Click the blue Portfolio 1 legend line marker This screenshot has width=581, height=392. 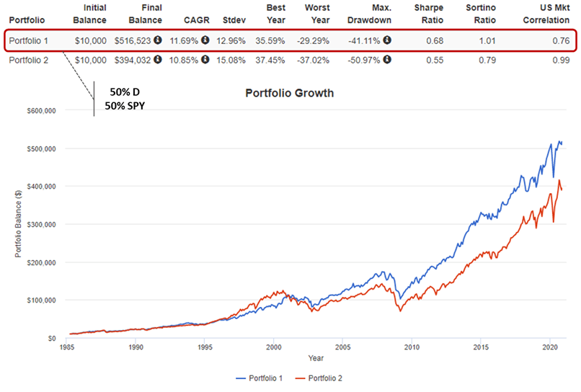tap(241, 378)
